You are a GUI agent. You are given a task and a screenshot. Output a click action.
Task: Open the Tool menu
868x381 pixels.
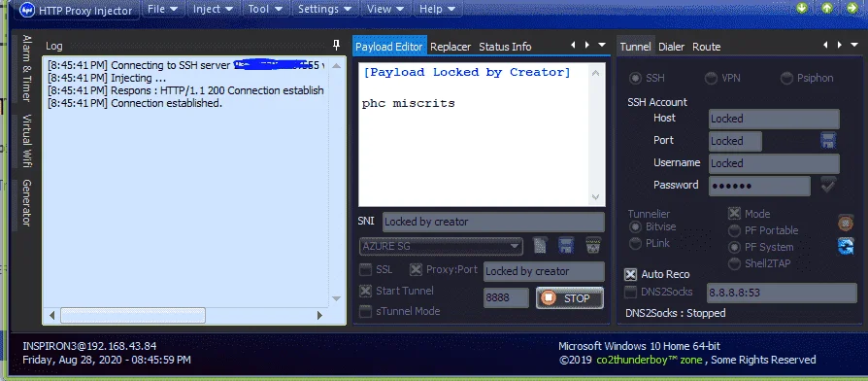(265, 9)
